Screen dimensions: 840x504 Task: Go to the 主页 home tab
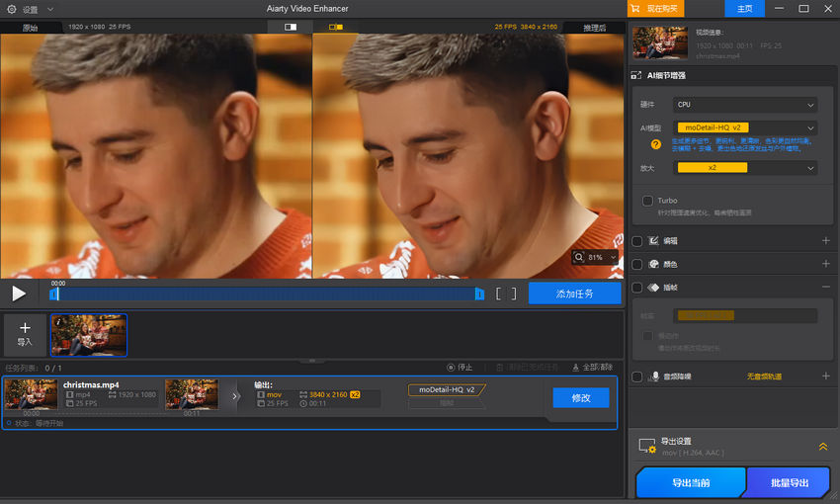[x=744, y=9]
